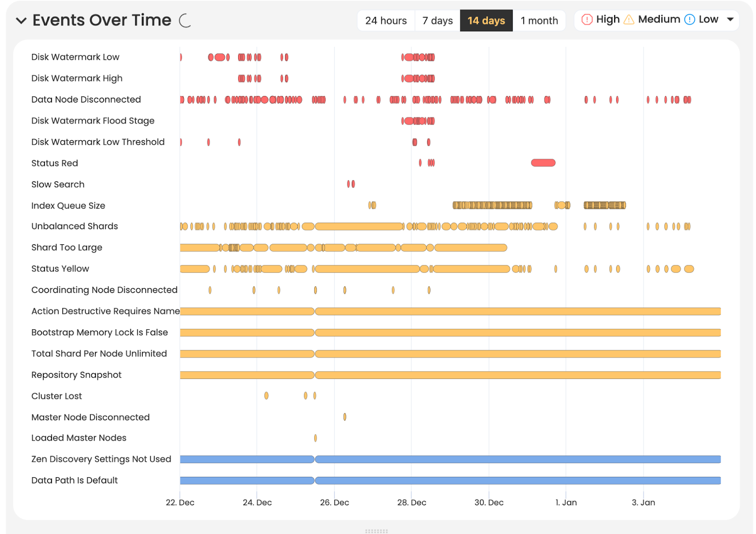Click the Master Node Disconnected event marker
This screenshot has width=756, height=534.
[x=345, y=417]
